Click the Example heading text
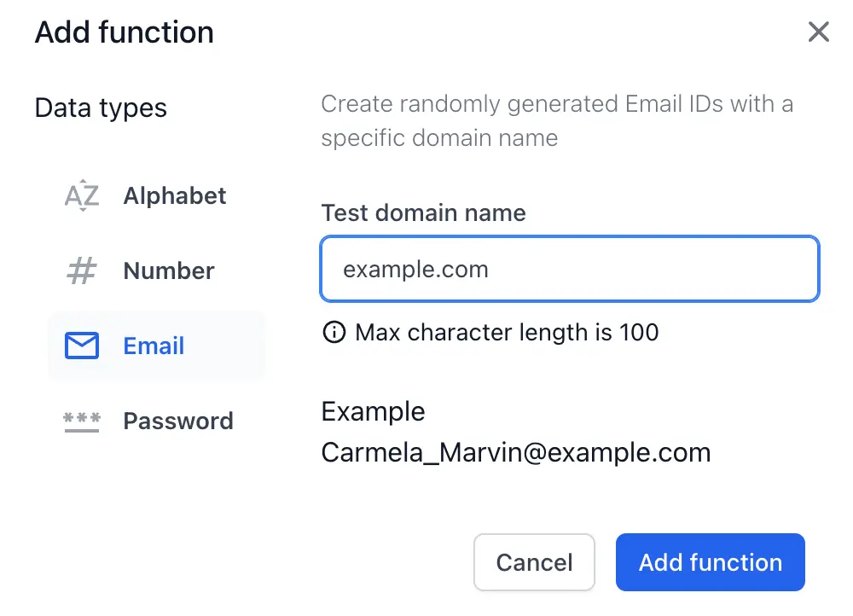 pos(373,411)
